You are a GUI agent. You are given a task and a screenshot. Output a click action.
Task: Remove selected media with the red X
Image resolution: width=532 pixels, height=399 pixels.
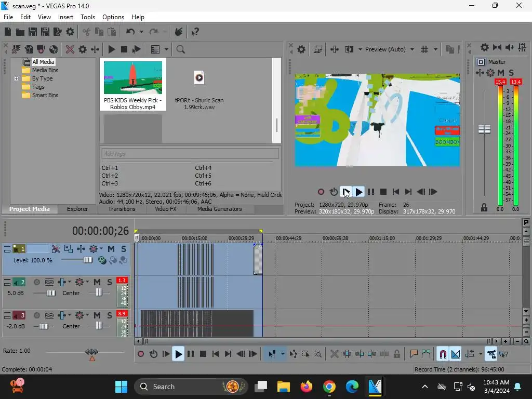pos(70,49)
